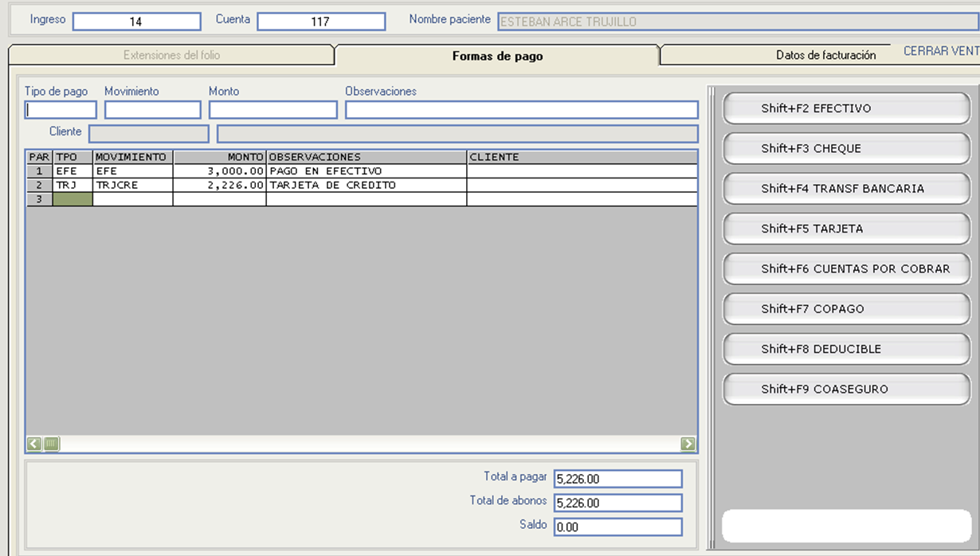Click the wide Cliente name field
Screen dimensions: 980x556
(458, 134)
